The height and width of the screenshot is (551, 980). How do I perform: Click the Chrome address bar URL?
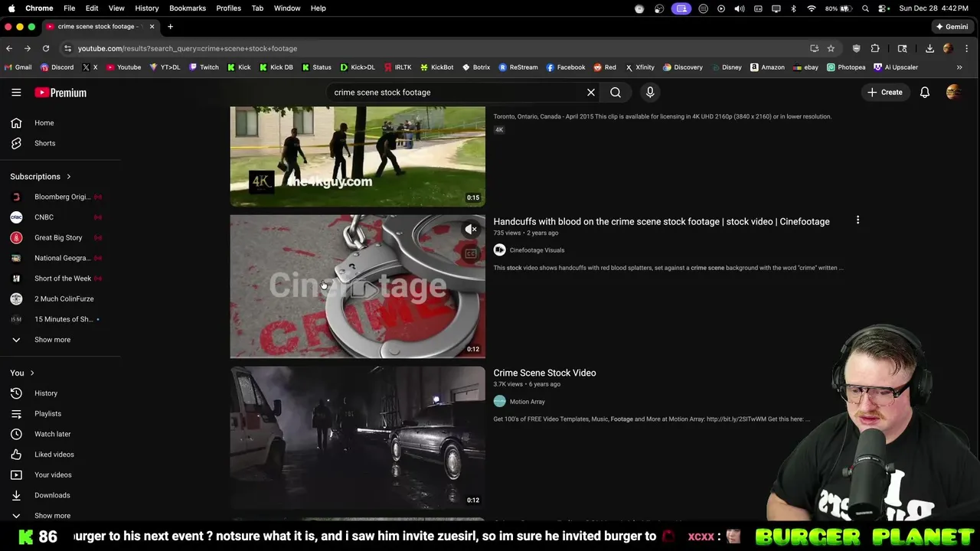[x=188, y=48]
